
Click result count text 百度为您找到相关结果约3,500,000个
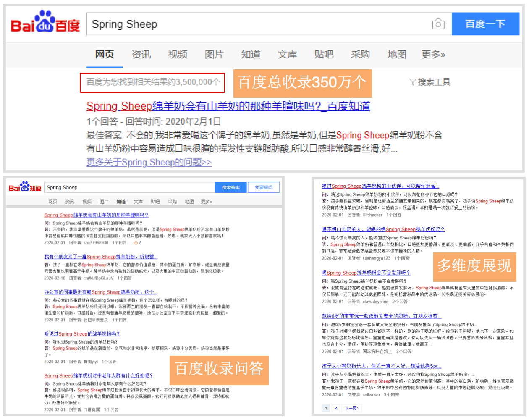153,82
